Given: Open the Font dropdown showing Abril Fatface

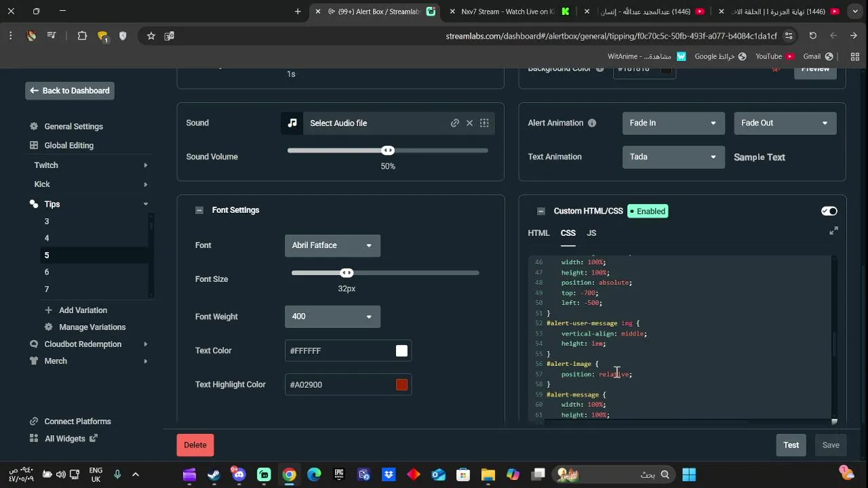Looking at the screenshot, I should click(332, 245).
